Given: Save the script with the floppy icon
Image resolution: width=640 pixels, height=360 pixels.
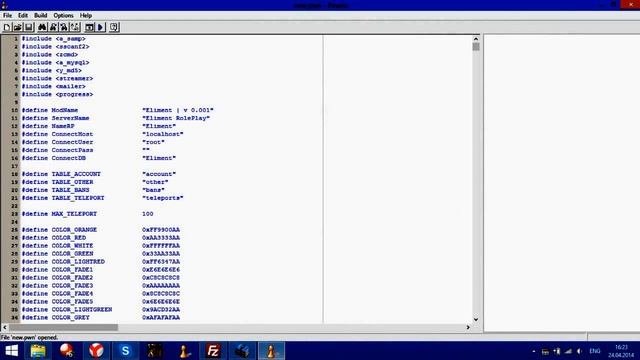Looking at the screenshot, I should coord(29,27).
